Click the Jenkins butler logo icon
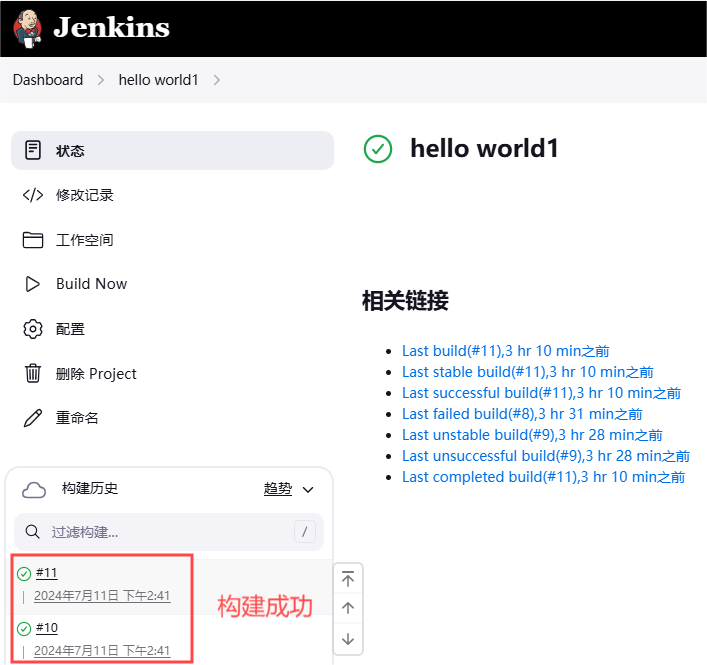The width and height of the screenshot is (707, 665). click(x=28, y=28)
